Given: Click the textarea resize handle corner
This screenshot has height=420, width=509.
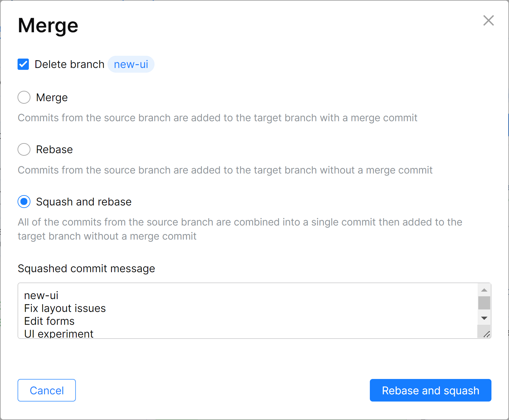Looking at the screenshot, I should click(x=486, y=334).
